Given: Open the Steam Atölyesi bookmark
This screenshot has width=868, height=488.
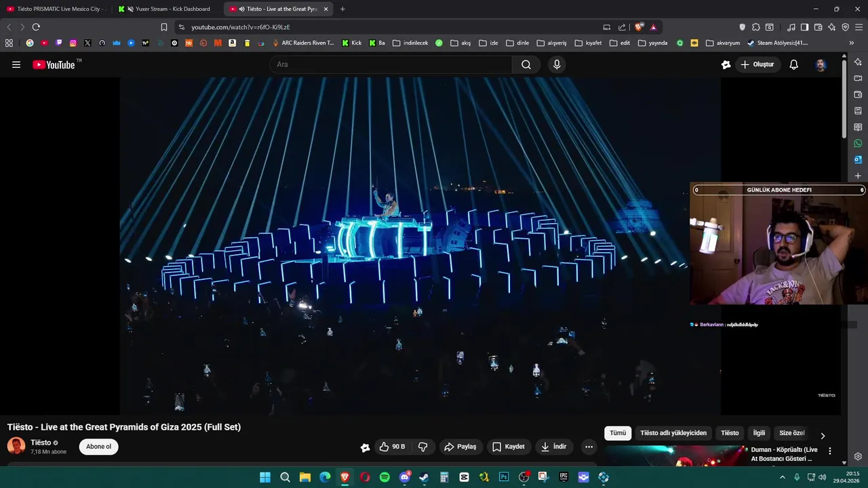Looking at the screenshot, I should [x=777, y=43].
